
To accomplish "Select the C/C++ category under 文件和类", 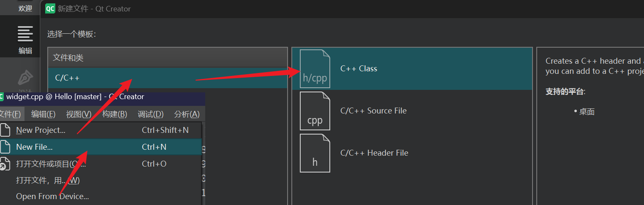I will [x=167, y=78].
